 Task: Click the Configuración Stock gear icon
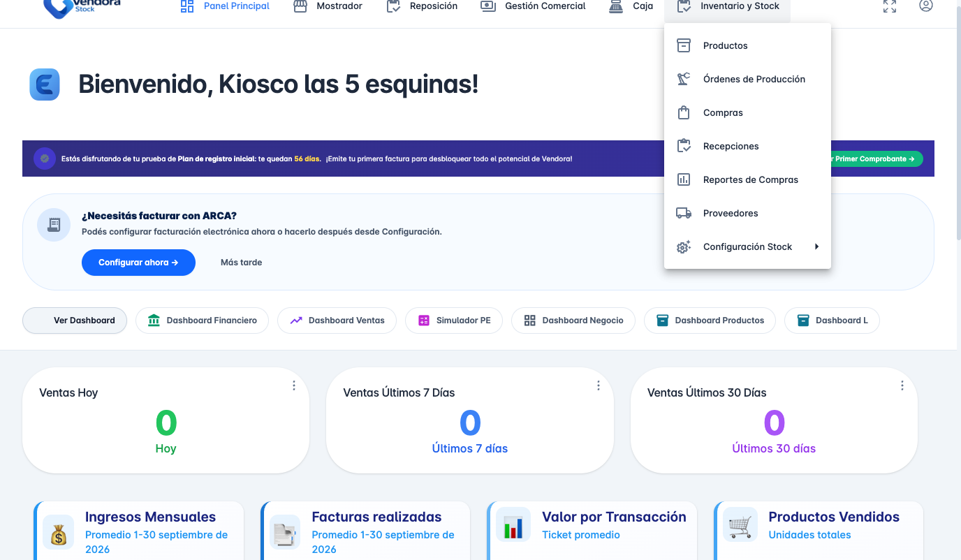pos(684,246)
